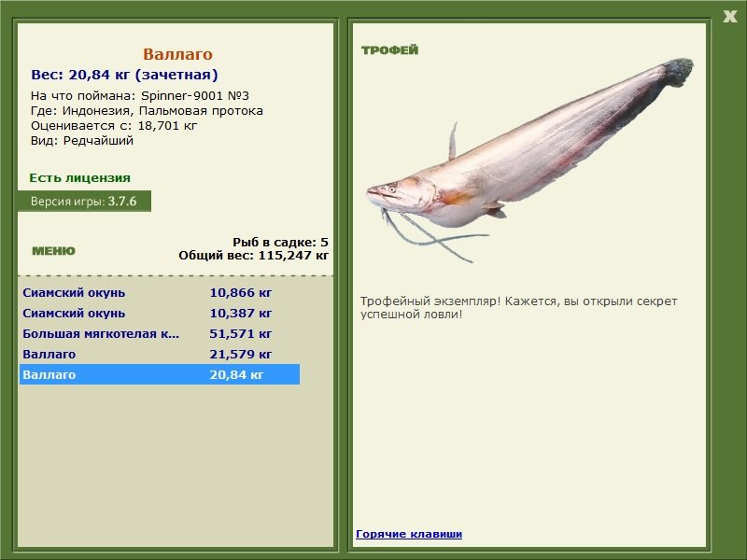The width and height of the screenshot is (747, 560).
Task: Click the ТРОФЕЙ heading
Action: pyautogui.click(x=389, y=50)
